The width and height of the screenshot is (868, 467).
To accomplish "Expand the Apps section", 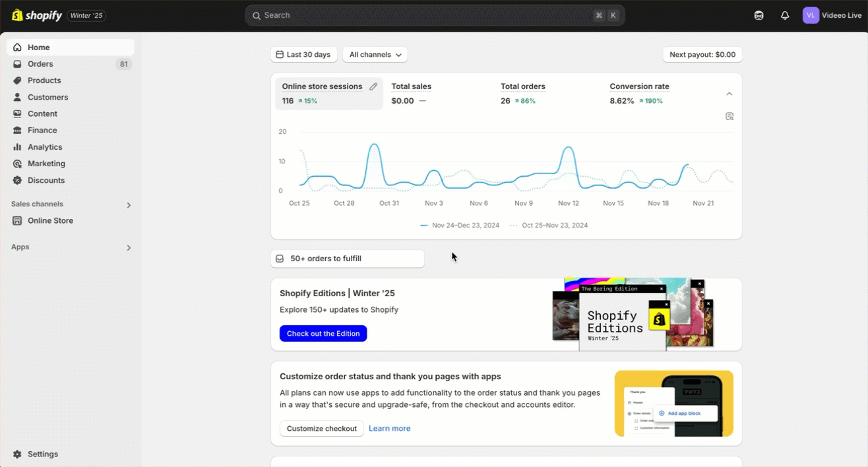I will tap(129, 247).
